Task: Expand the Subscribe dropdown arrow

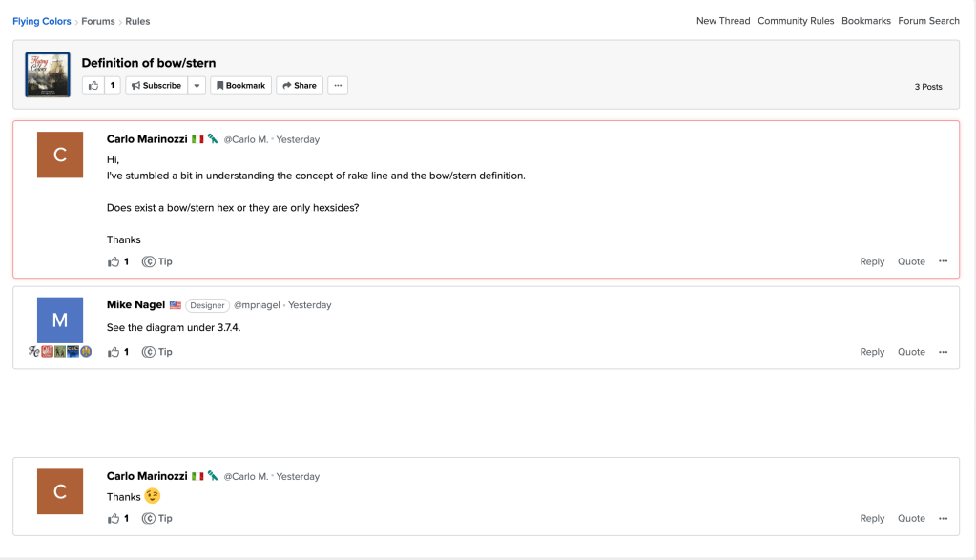Action: tap(197, 86)
